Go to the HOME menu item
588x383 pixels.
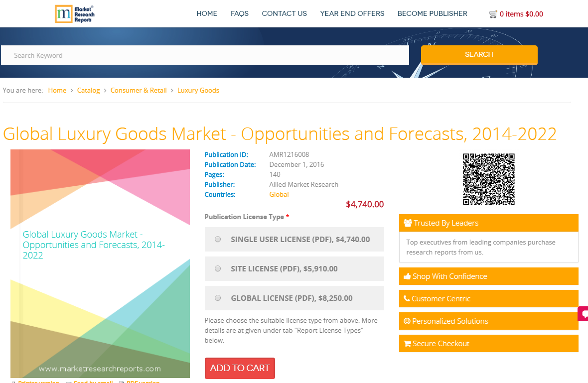(207, 13)
